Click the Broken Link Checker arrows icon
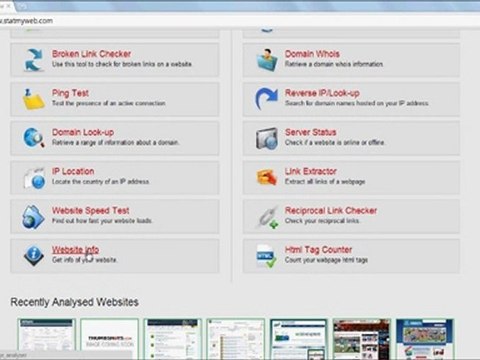Screen dimensions: 480x360 [34, 60]
